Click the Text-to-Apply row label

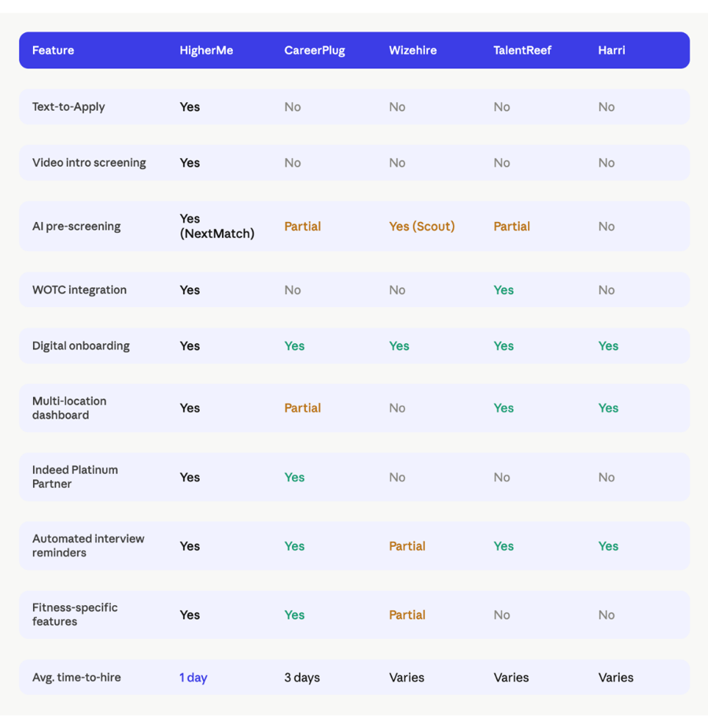pos(68,107)
